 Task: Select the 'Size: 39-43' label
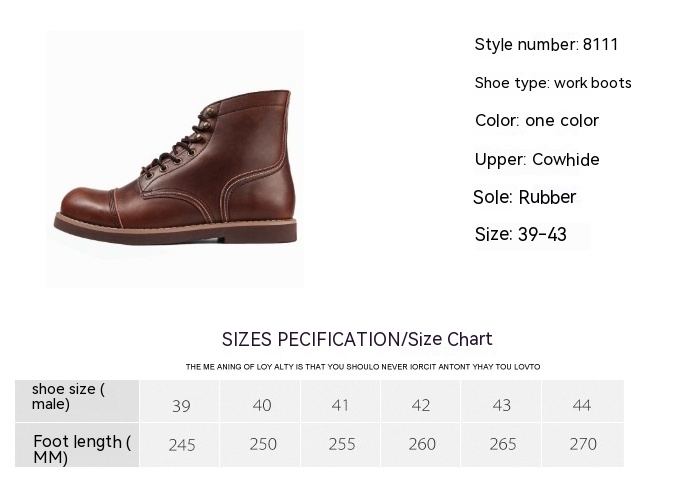(x=520, y=235)
